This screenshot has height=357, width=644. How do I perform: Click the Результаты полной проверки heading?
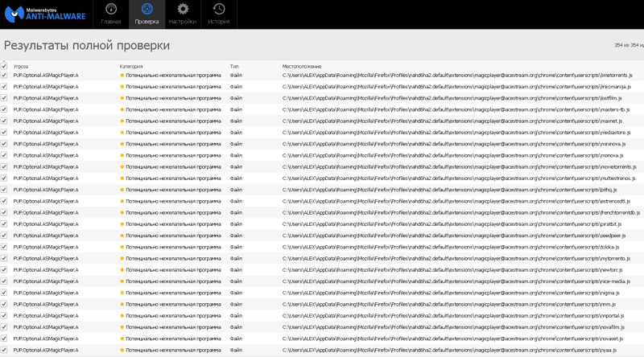[87, 45]
